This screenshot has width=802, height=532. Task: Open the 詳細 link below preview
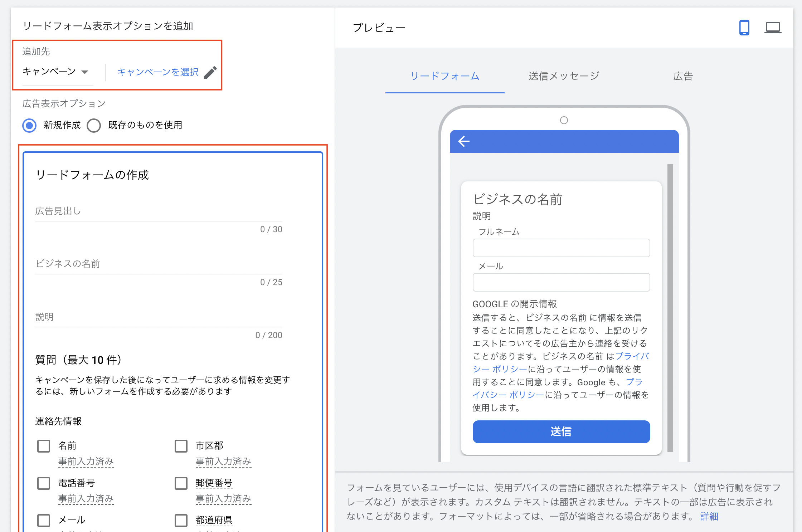click(709, 516)
